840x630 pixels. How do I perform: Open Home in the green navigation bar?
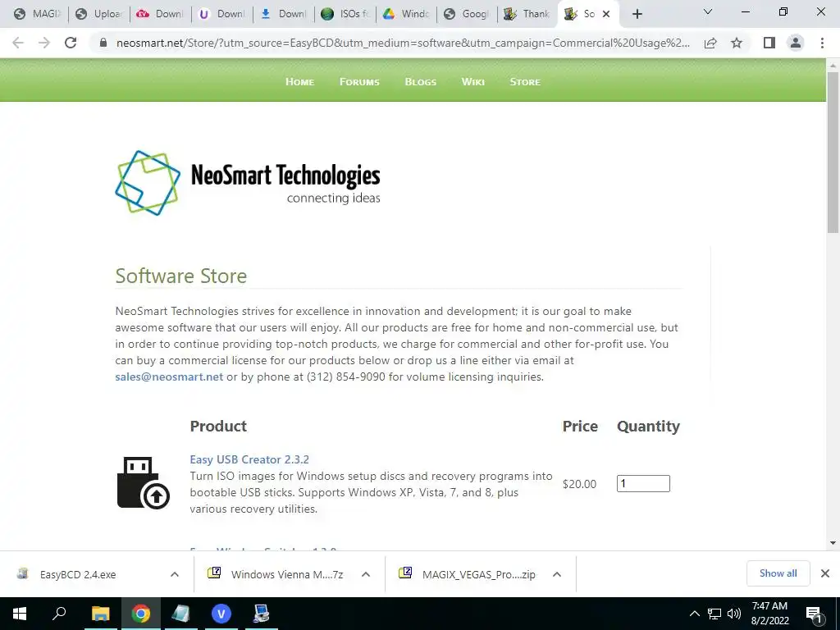299,82
